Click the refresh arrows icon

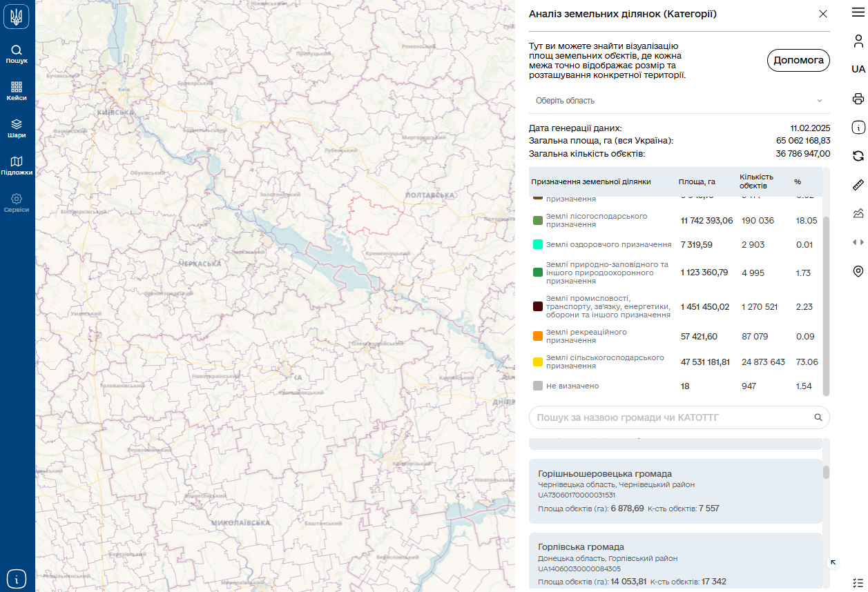pyautogui.click(x=858, y=156)
